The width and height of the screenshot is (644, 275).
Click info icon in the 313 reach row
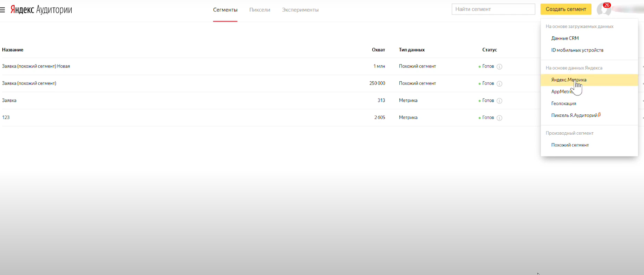(x=500, y=101)
